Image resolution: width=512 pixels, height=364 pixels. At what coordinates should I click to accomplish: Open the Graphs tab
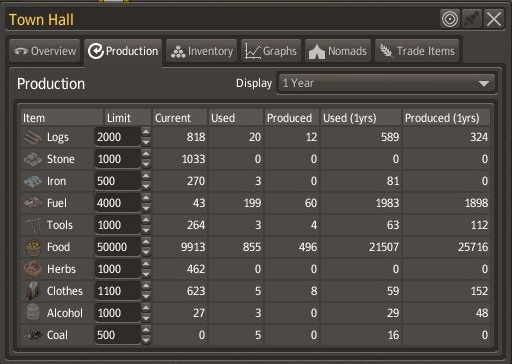coord(271,51)
